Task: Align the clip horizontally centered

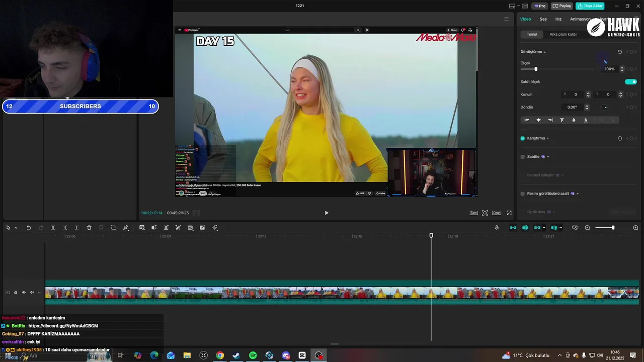Action: click(538, 120)
